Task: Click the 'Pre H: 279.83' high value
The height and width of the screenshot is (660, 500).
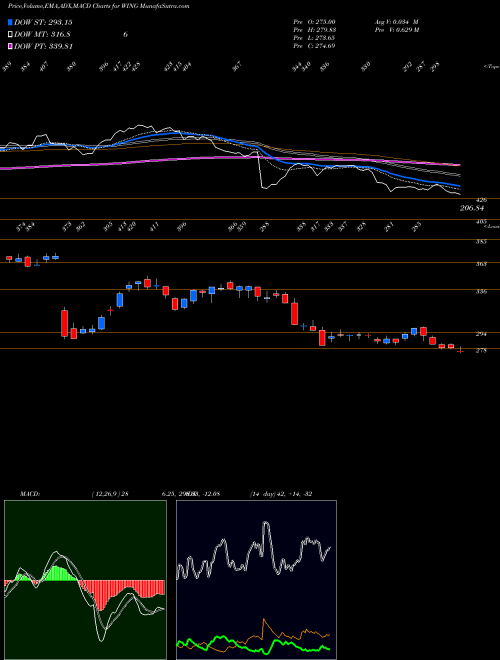Action: pos(314,30)
